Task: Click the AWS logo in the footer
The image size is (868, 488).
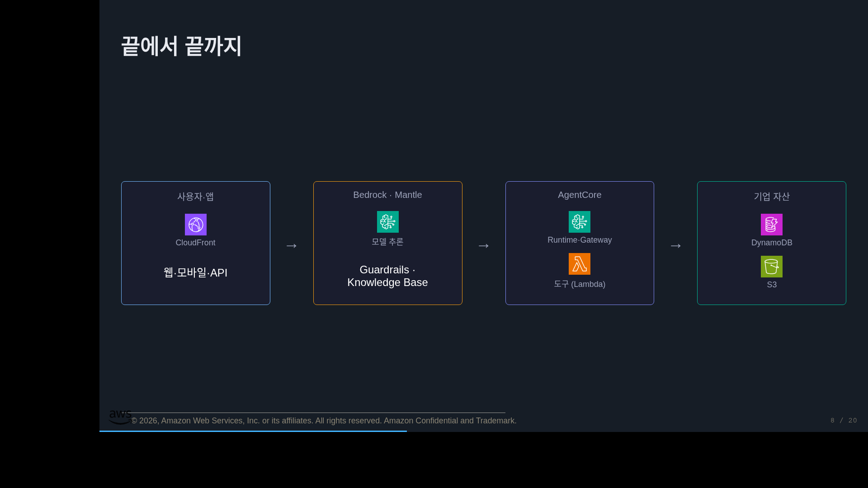Action: (120, 417)
